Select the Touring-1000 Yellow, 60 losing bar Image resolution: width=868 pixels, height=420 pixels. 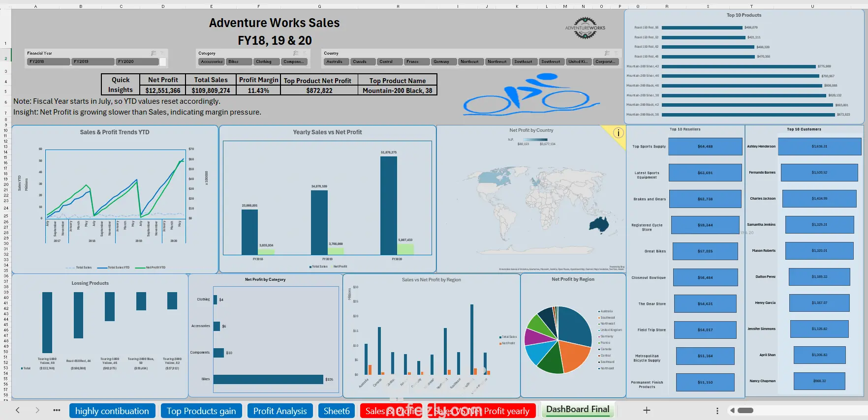coord(47,323)
